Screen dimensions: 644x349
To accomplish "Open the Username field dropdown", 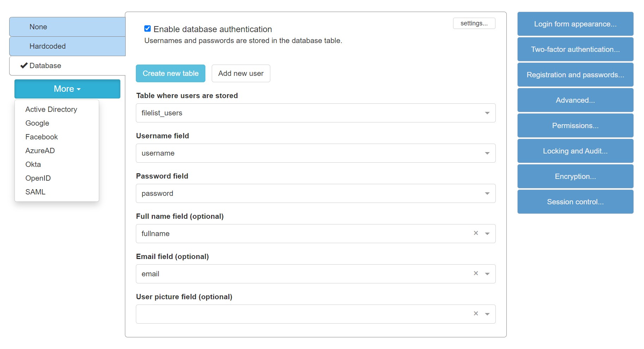I will pyautogui.click(x=487, y=153).
